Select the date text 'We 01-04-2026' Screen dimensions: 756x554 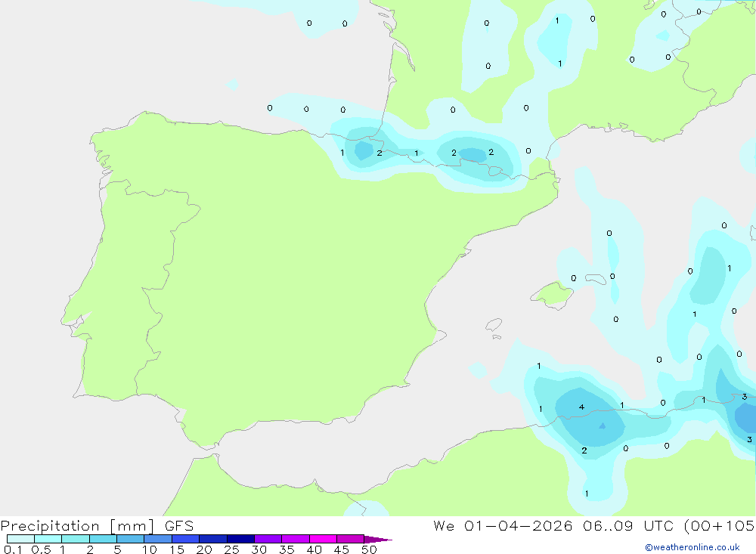pos(503,525)
